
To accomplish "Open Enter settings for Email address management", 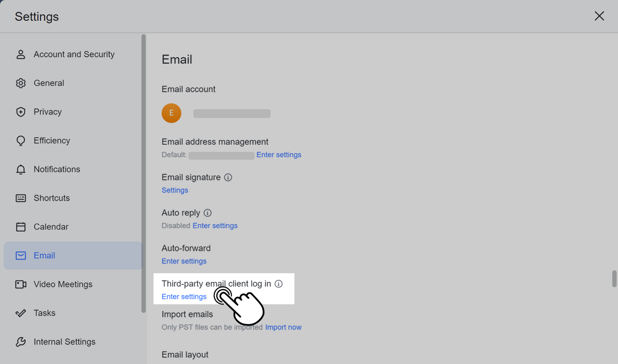I will 278,155.
